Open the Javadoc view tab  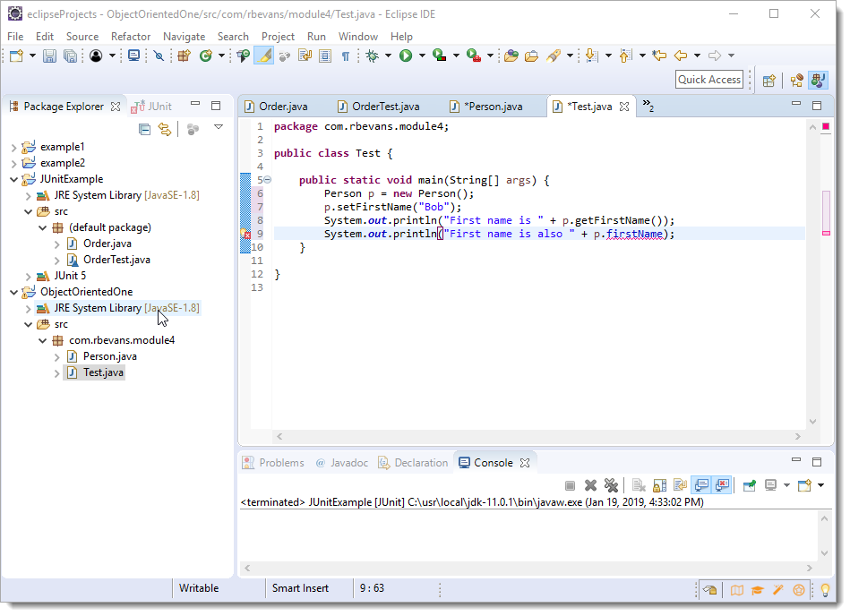[x=342, y=463]
